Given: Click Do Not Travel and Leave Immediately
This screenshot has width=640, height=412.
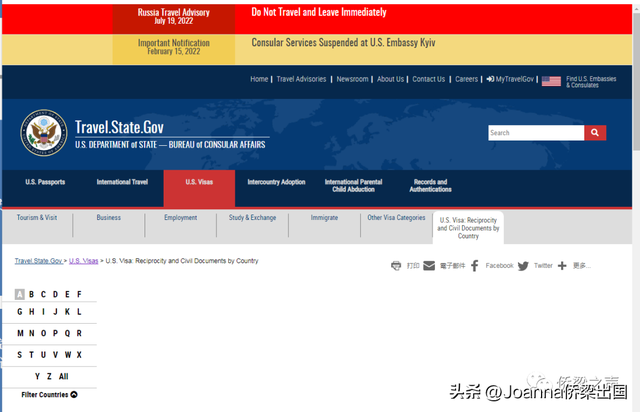Looking at the screenshot, I should 319,12.
